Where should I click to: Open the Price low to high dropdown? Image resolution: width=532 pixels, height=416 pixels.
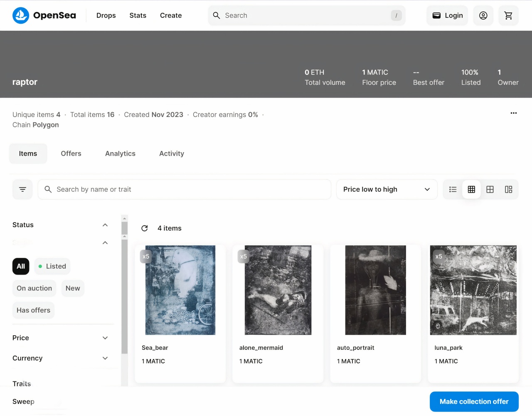[x=387, y=189]
